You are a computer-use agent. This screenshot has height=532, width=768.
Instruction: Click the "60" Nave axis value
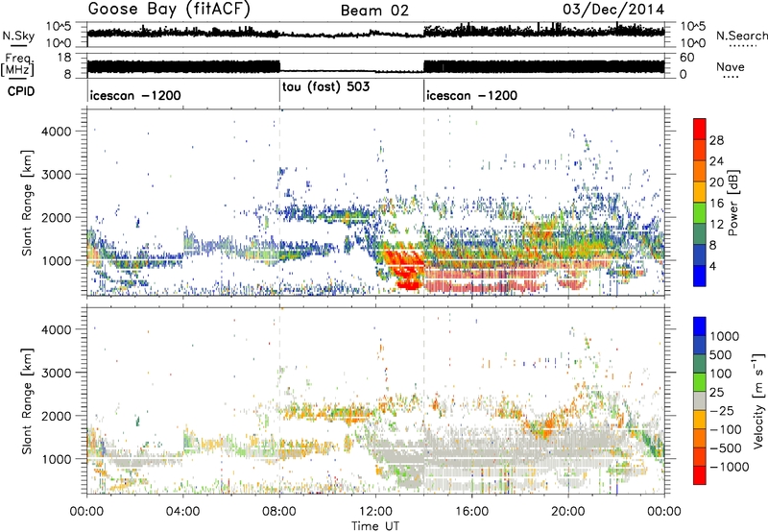pyautogui.click(x=687, y=58)
